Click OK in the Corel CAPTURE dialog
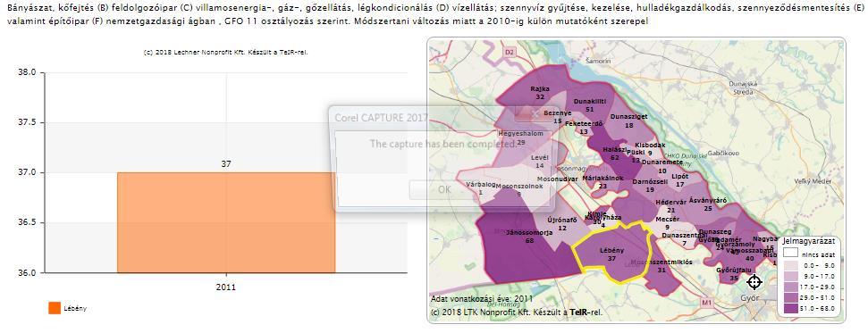 (444, 189)
